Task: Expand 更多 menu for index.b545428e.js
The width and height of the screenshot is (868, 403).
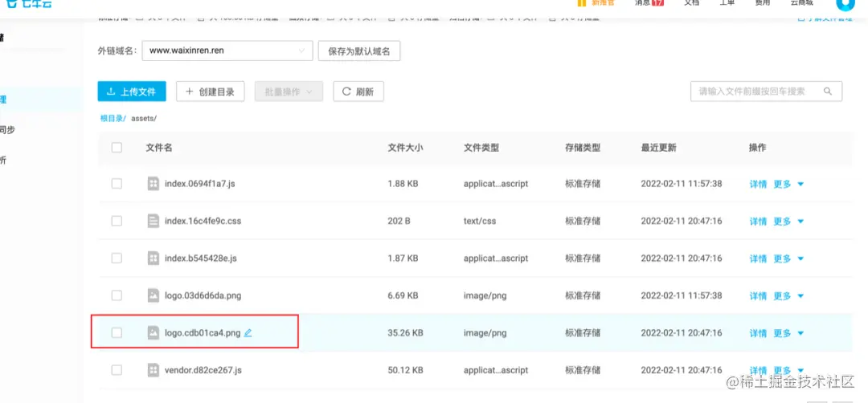Action: point(788,258)
